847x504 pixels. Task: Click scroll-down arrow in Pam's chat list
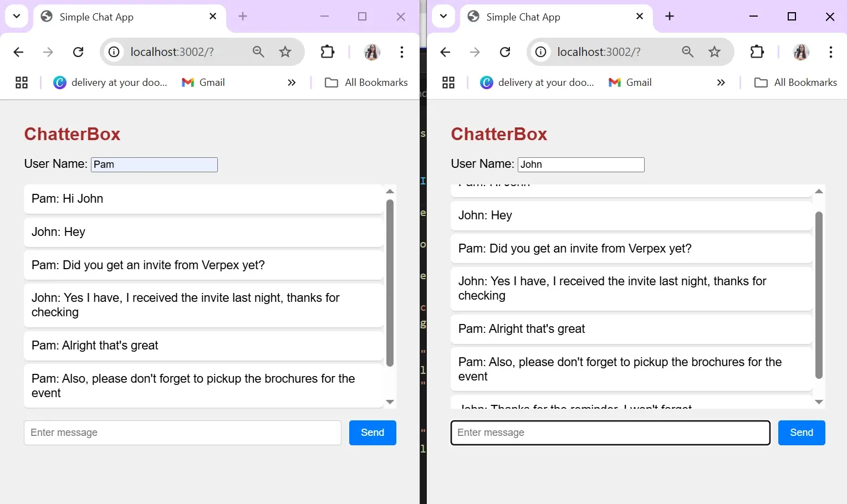(x=390, y=402)
